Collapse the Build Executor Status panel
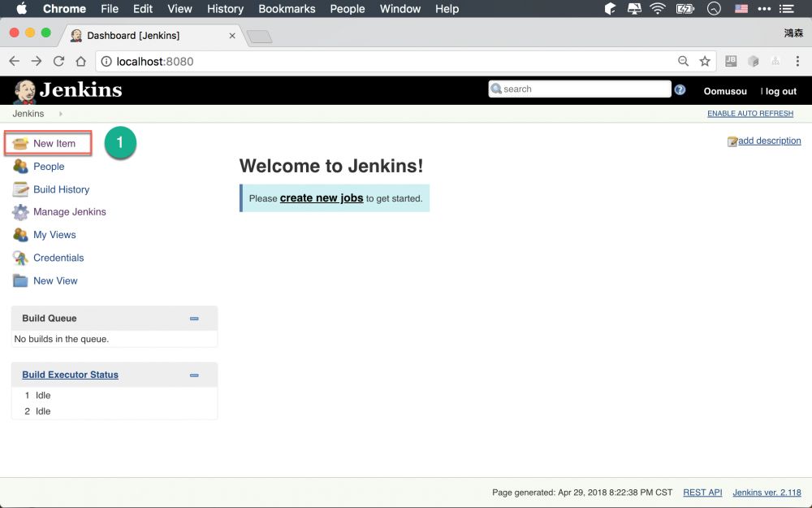The image size is (812, 508). 194,375
